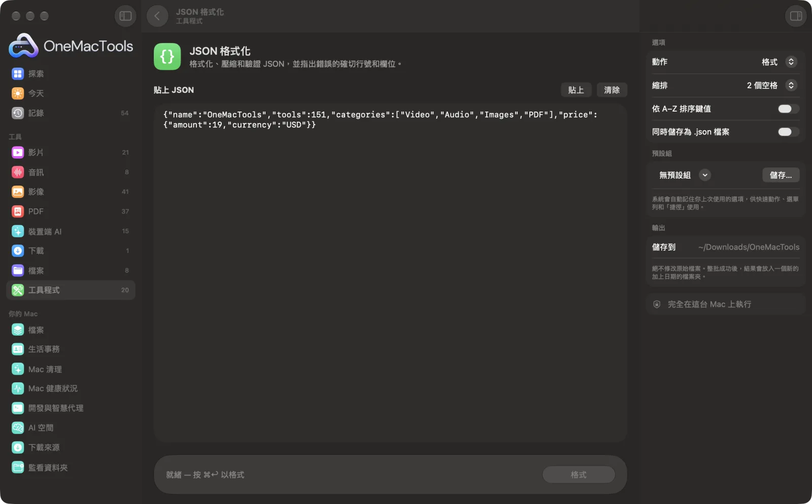Open the 記錄 history icon
This screenshot has width=812, height=504.
18,113
